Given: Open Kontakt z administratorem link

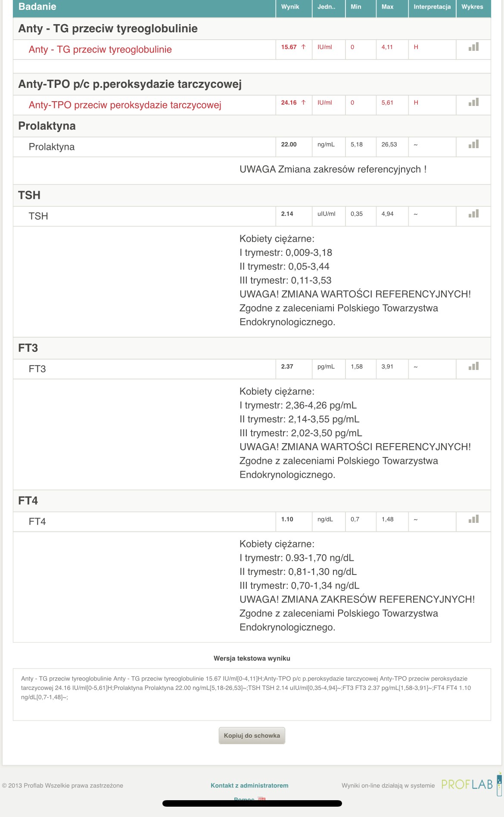Looking at the screenshot, I should pyautogui.click(x=249, y=785).
